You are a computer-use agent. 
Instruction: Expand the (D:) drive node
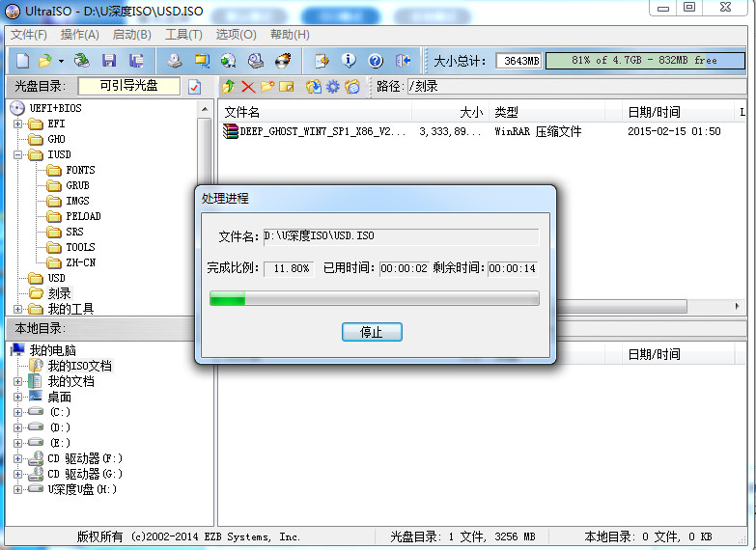click(x=17, y=427)
